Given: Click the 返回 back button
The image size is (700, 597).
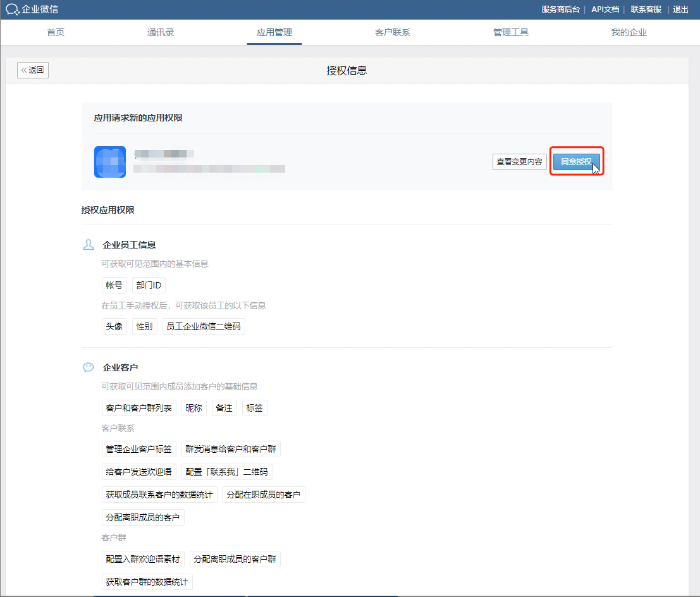Looking at the screenshot, I should 33,70.
